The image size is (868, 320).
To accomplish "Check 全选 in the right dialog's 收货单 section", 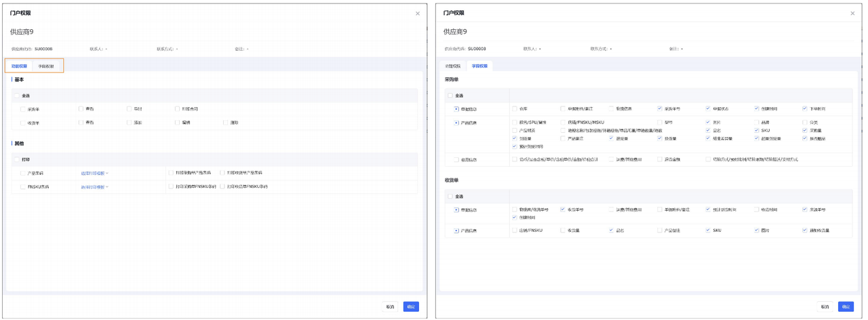I will click(x=450, y=197).
